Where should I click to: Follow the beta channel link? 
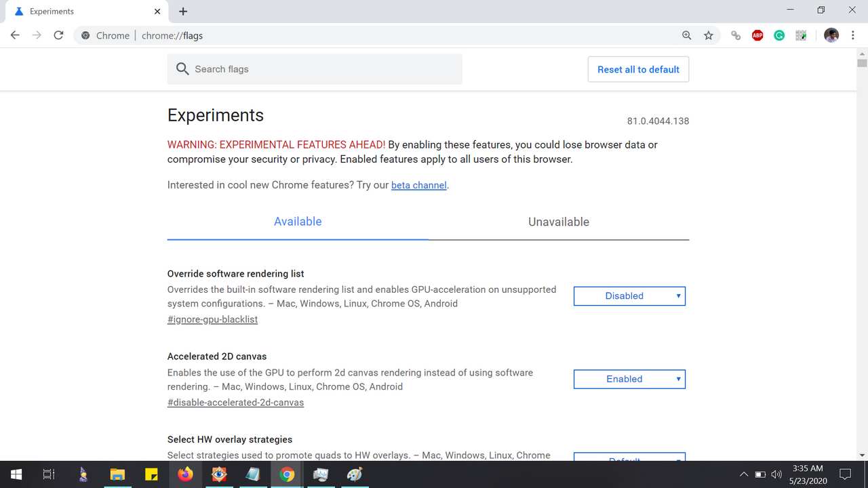point(419,185)
